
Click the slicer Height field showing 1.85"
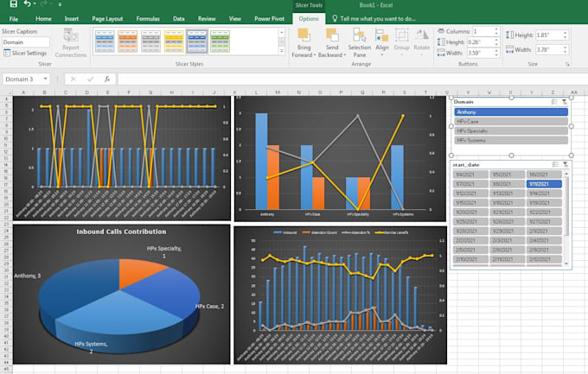pos(548,35)
